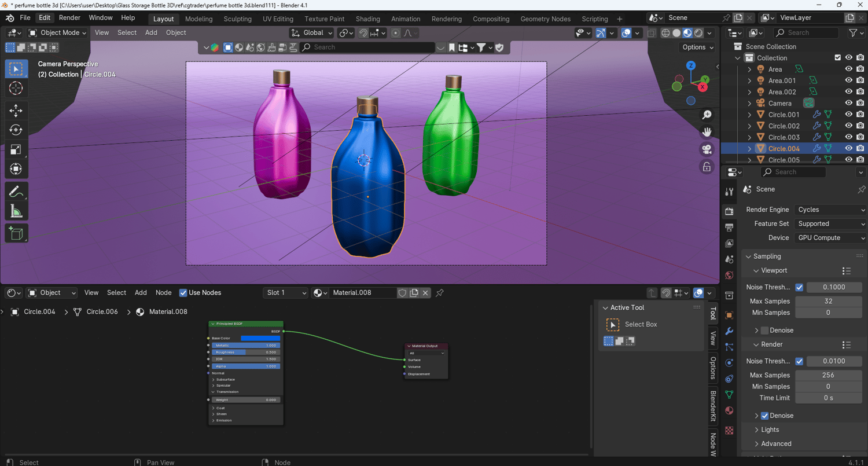This screenshot has width=868, height=466.
Task: Uncheck the Use Nodes checkbox
Action: tap(183, 293)
